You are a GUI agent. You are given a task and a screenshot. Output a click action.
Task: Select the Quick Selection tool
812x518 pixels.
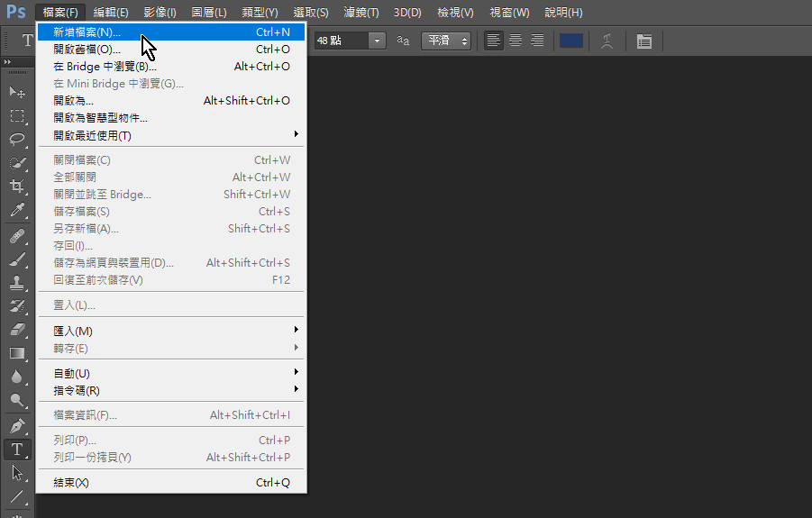pyautogui.click(x=17, y=162)
